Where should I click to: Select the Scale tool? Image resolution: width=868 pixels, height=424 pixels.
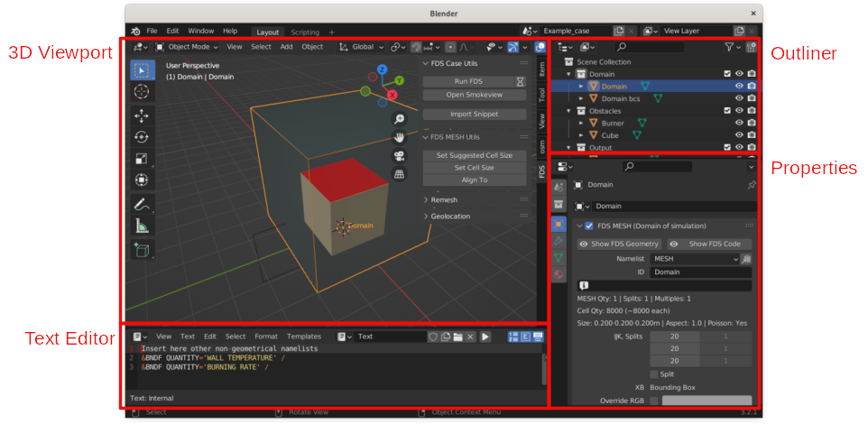click(x=143, y=159)
